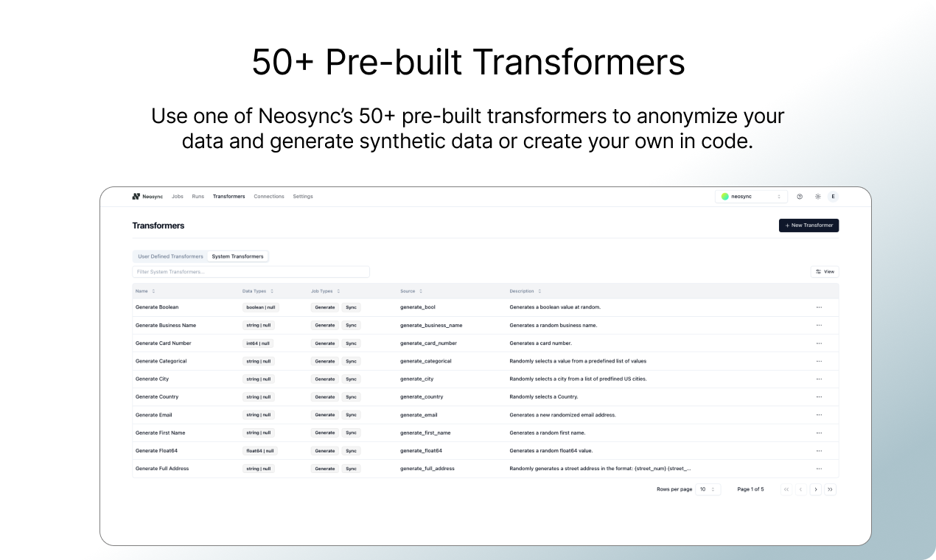Sort by Job Types column header
Screen dimensions: 936x560
[x=326, y=291]
